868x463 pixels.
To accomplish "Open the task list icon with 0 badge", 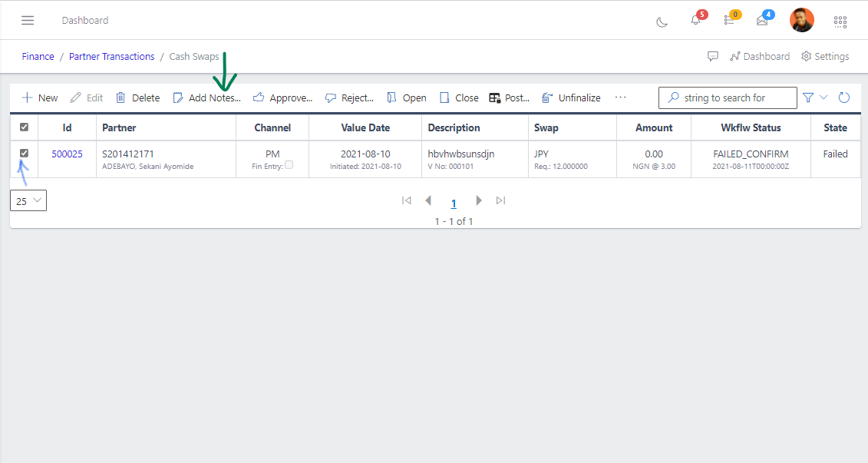I will pyautogui.click(x=729, y=21).
